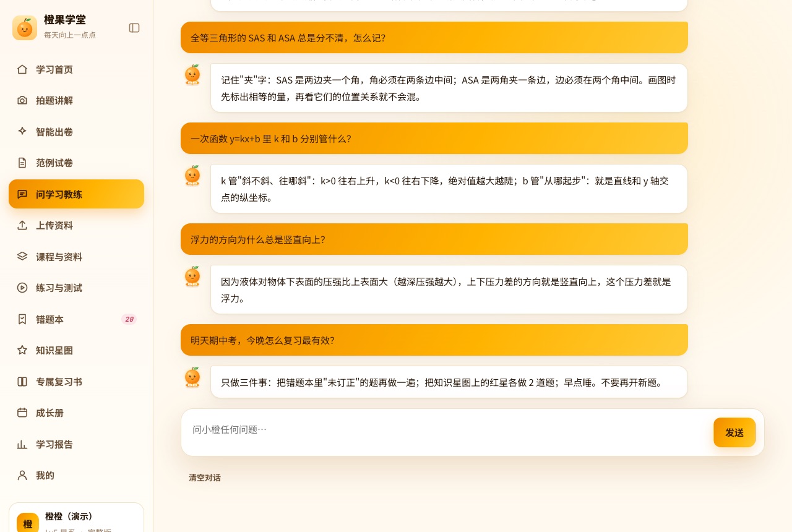Click the answer starting with 只做三件事
The width and height of the screenshot is (792, 532).
pos(449,382)
